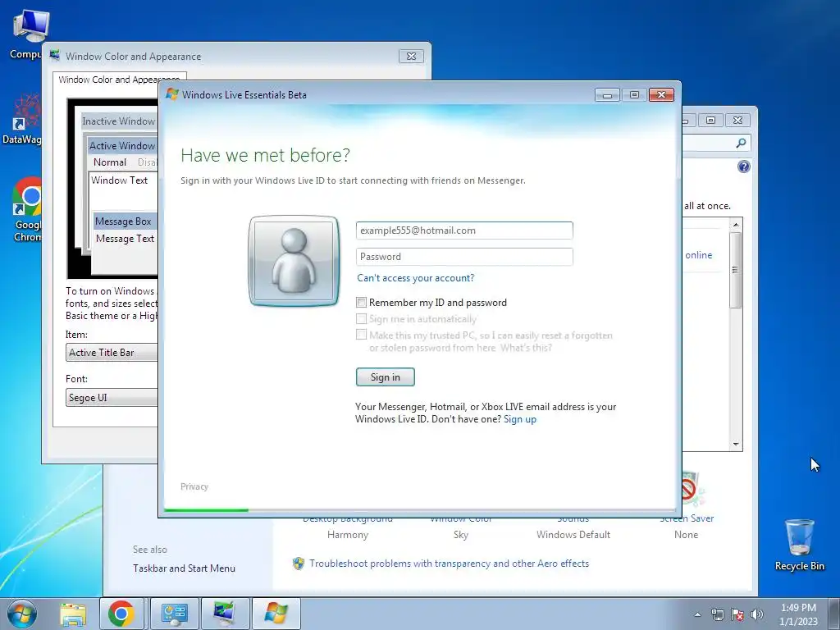Open the Font dropdown showing Segoe UI
This screenshot has height=630, width=840.
coord(112,398)
